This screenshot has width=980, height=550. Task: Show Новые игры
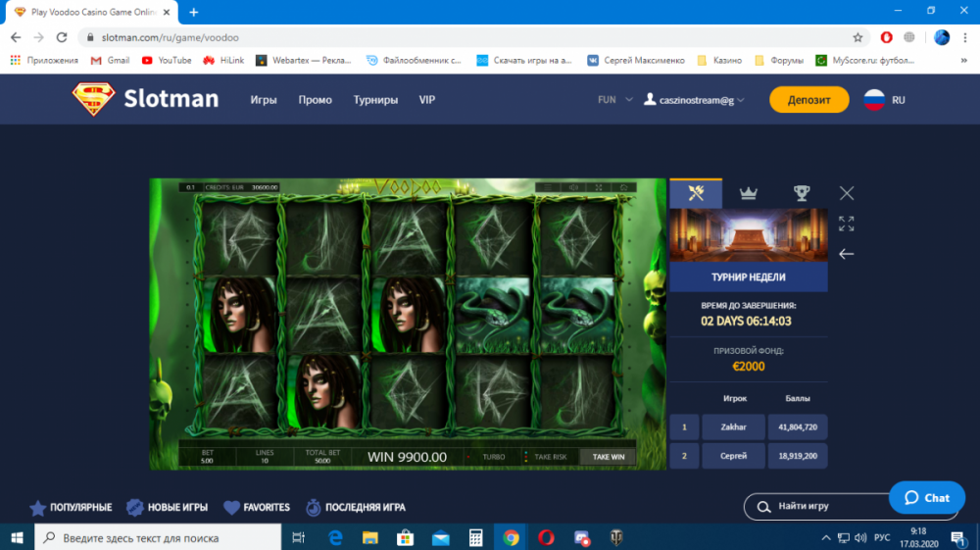pos(167,508)
